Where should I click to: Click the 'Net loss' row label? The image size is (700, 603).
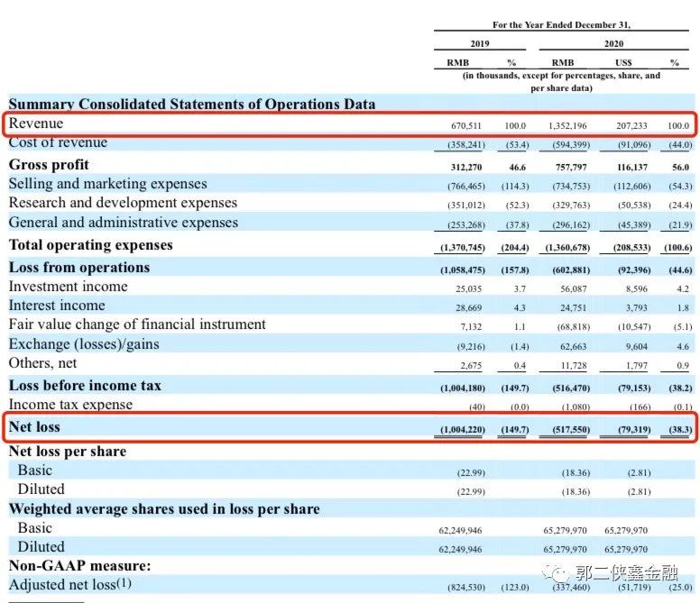34,427
